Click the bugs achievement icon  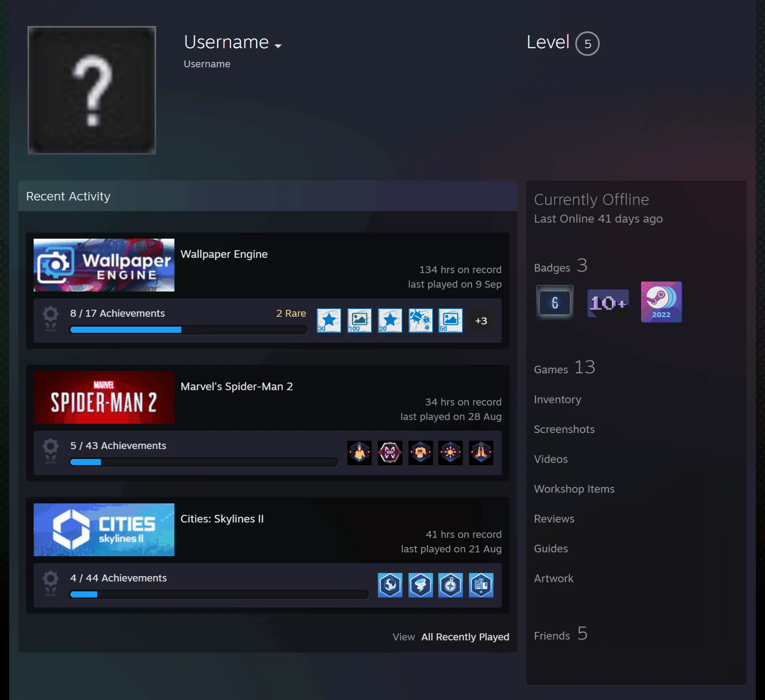pos(420,320)
